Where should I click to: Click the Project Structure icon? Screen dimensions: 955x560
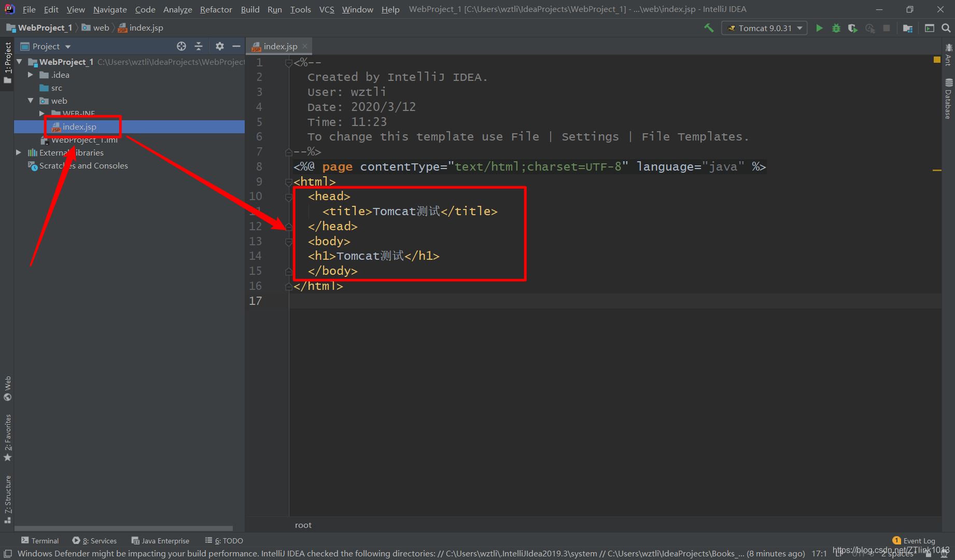[907, 28]
